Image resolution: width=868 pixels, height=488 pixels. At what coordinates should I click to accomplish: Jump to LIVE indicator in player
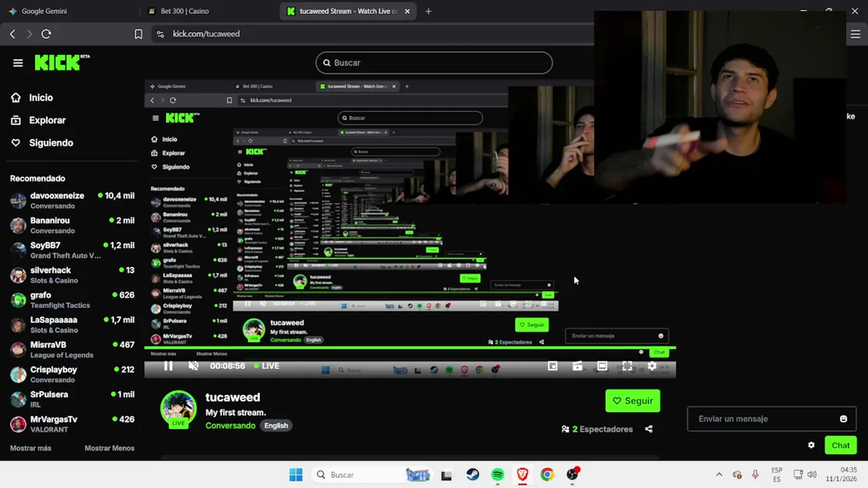pyautogui.click(x=267, y=366)
